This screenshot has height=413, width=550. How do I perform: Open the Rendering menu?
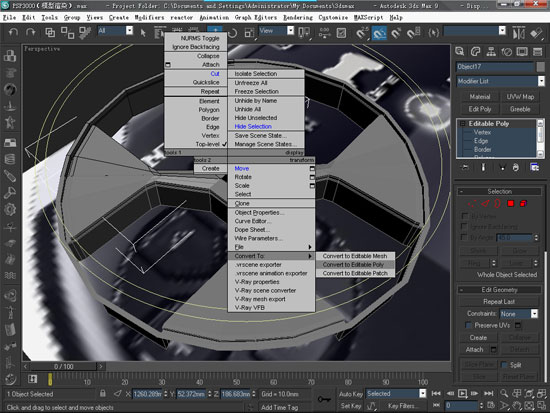[298, 17]
